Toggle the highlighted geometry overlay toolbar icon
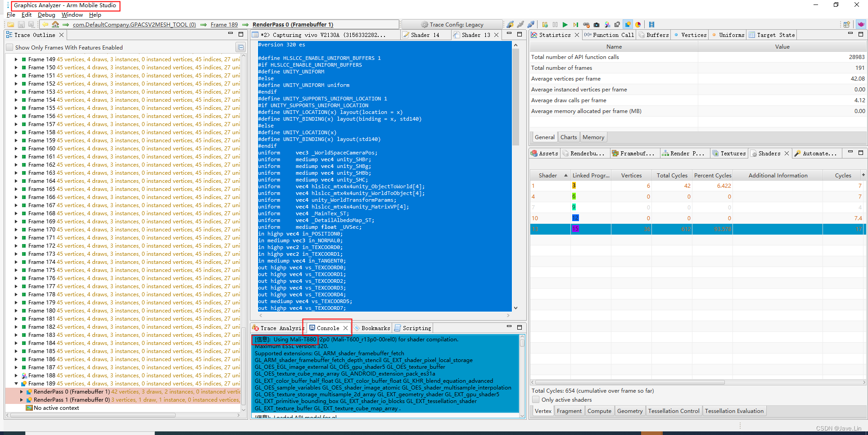This screenshot has width=868, height=435. point(628,25)
